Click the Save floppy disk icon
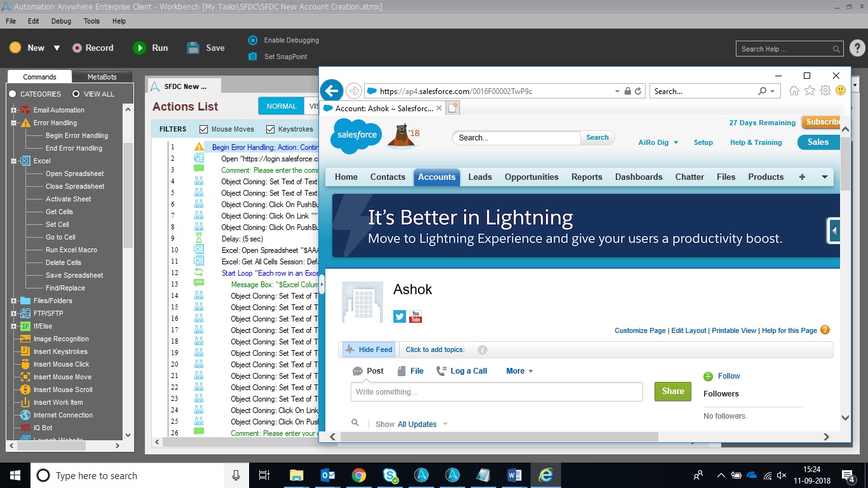868x488 pixels. (193, 48)
